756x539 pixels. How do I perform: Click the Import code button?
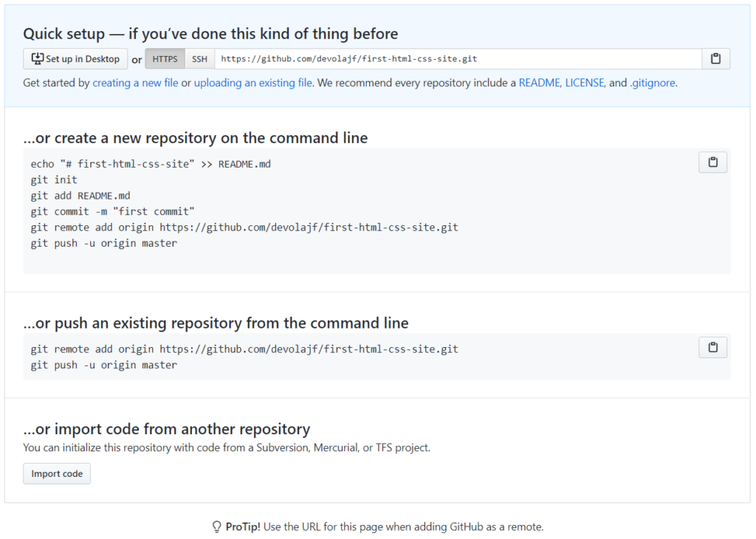[x=57, y=473]
